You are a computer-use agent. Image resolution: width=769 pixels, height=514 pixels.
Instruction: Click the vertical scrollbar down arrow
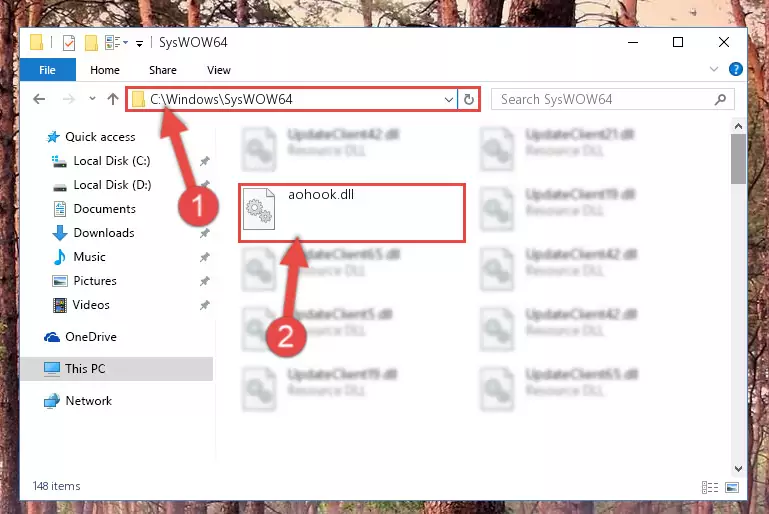tap(738, 469)
